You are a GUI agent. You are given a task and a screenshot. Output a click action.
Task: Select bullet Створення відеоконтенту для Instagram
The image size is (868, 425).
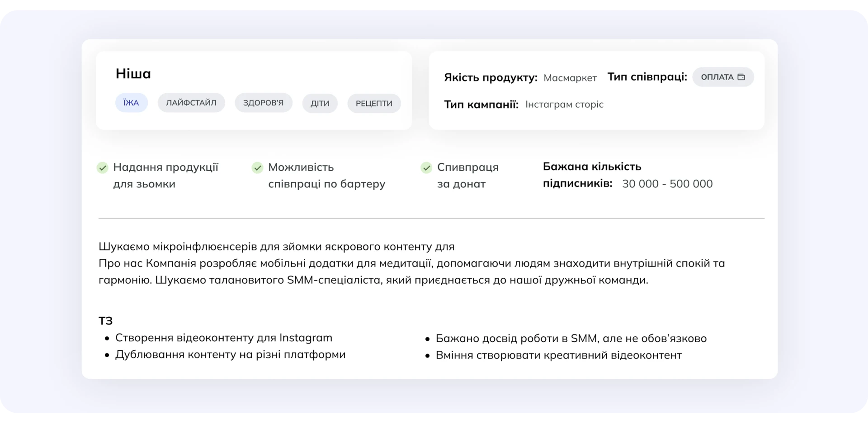coord(224,338)
